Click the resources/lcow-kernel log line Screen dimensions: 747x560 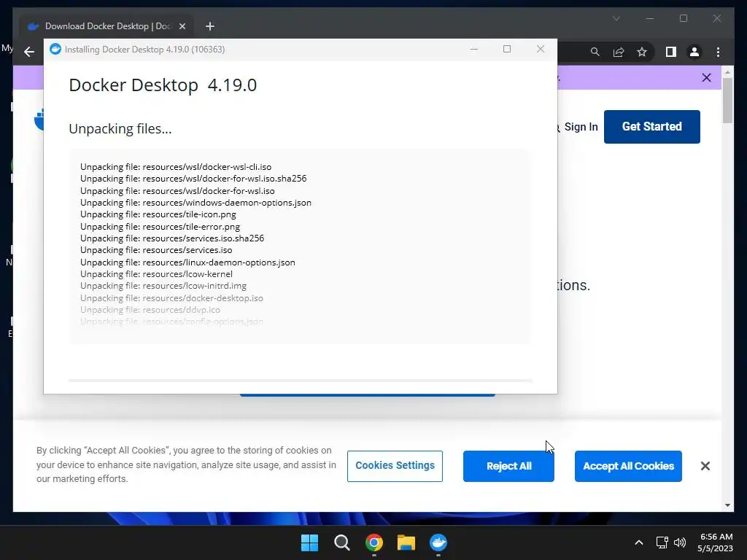coord(156,274)
